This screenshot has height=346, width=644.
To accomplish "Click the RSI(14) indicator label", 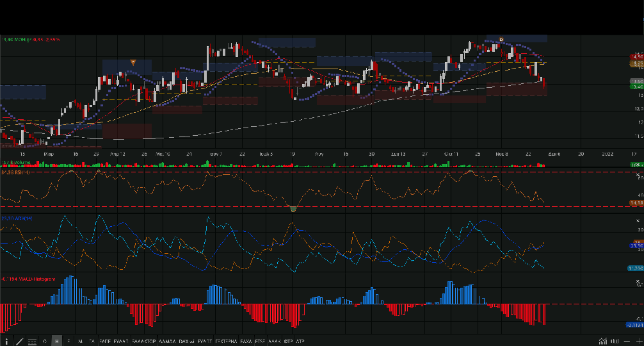I will point(17,173).
